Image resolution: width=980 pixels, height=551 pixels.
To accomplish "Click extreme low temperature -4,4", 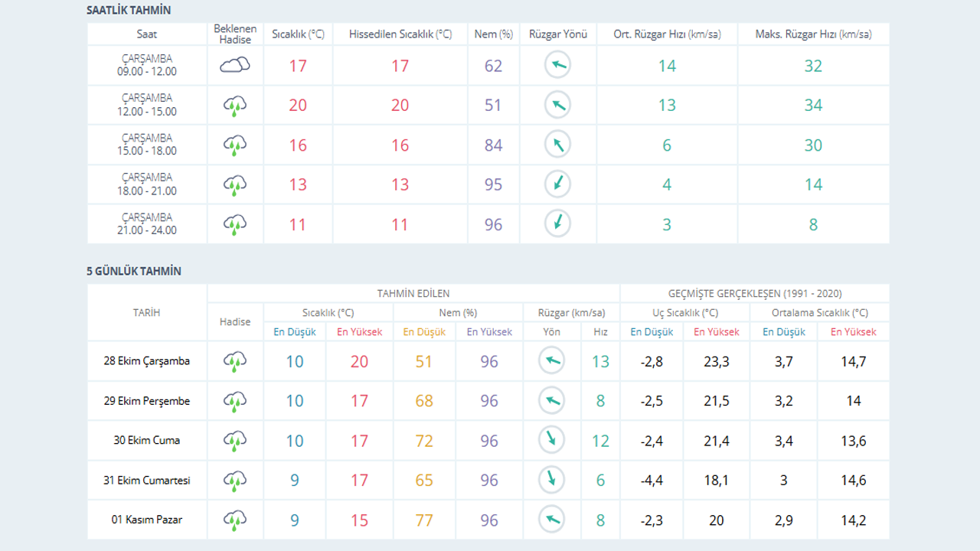I will pos(652,481).
